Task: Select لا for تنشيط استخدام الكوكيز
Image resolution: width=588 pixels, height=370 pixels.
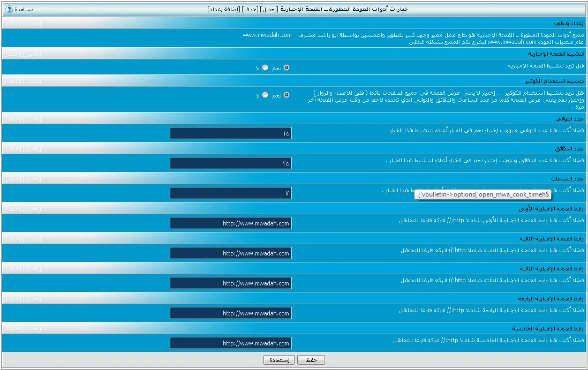Action: pyautogui.click(x=265, y=95)
